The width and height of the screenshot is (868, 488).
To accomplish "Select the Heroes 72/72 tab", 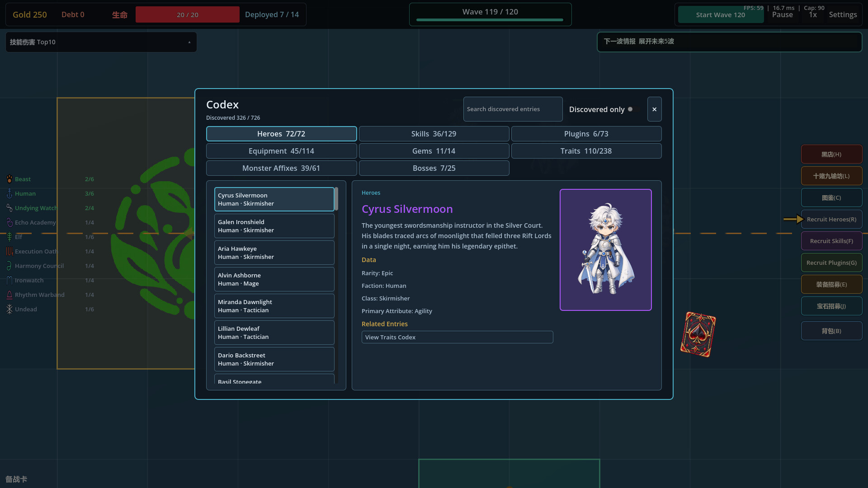I will point(281,134).
